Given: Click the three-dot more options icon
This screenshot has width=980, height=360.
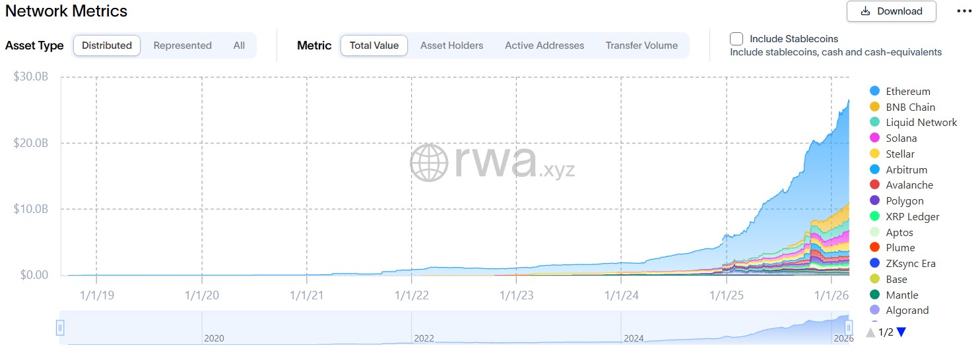Looking at the screenshot, I should 964,11.
